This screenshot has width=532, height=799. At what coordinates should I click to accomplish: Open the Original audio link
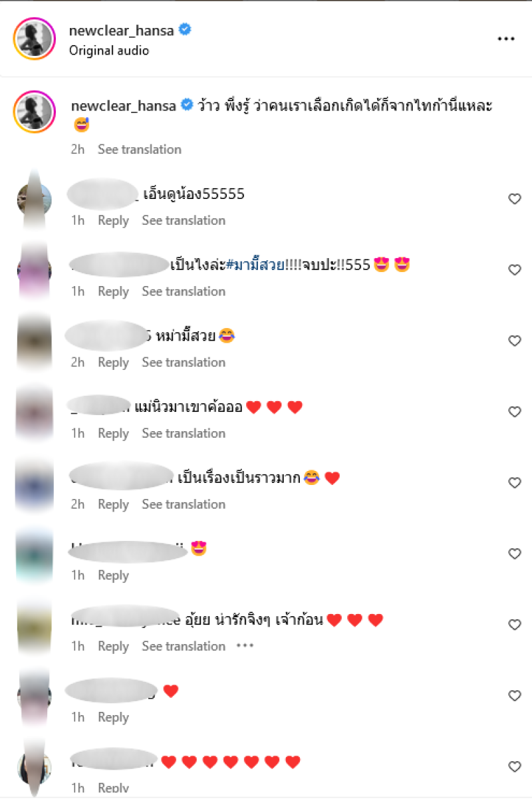tap(109, 51)
